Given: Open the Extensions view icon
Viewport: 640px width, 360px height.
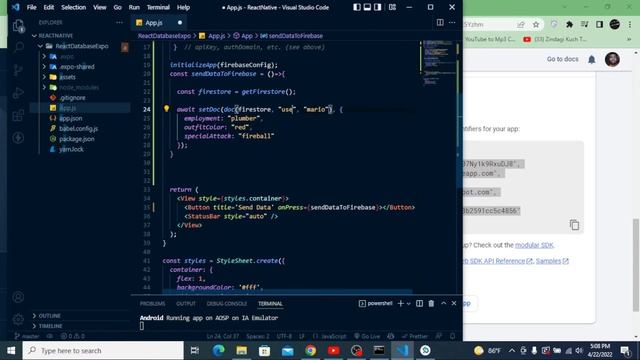Looking at the screenshot, I should tap(18, 116).
